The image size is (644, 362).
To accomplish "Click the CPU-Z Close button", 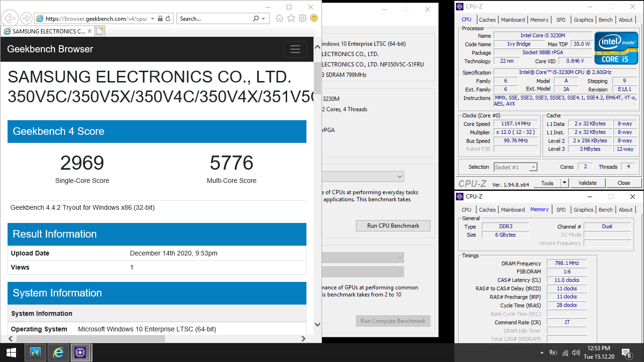I will (x=624, y=183).
